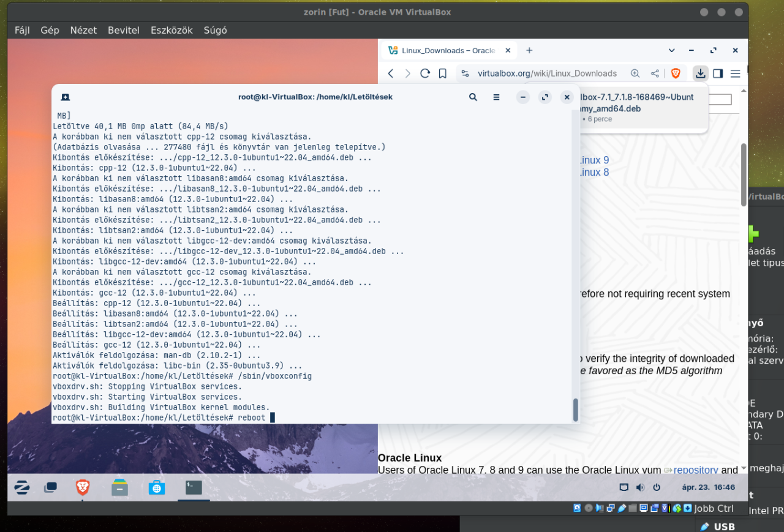Click VirtualBox display status icon
Viewport: 784px width, 532px height.
coord(644,508)
